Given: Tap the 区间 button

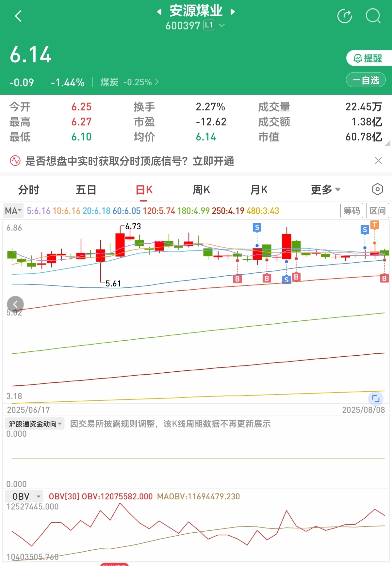Looking at the screenshot, I should (x=377, y=211).
